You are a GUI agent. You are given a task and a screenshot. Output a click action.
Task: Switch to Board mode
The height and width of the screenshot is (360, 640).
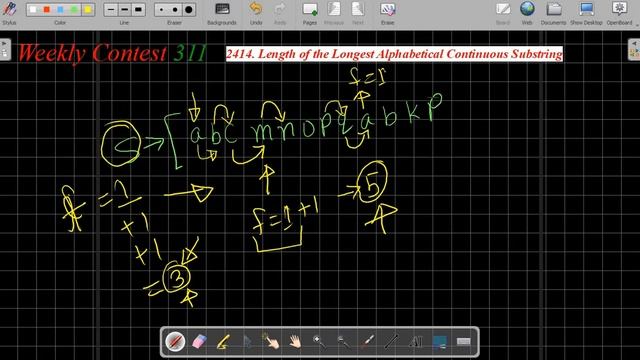503,13
